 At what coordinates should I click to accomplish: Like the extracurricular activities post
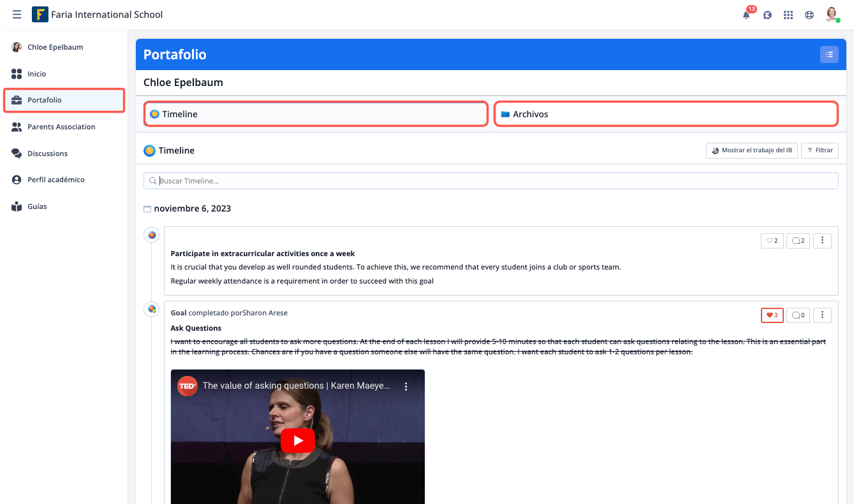(772, 241)
